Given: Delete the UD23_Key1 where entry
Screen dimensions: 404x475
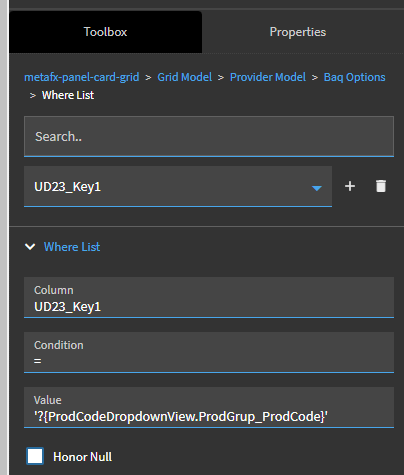Looking at the screenshot, I should tap(381, 186).
